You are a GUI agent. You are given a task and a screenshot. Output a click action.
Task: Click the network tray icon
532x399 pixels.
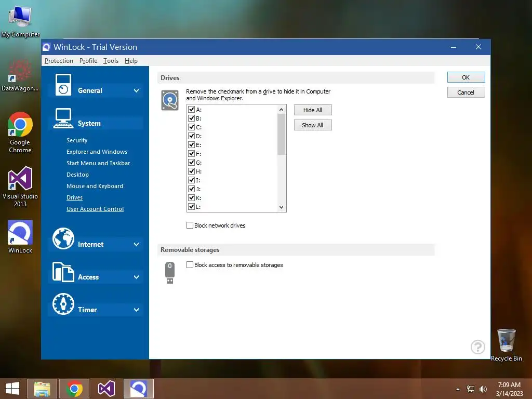(x=471, y=389)
